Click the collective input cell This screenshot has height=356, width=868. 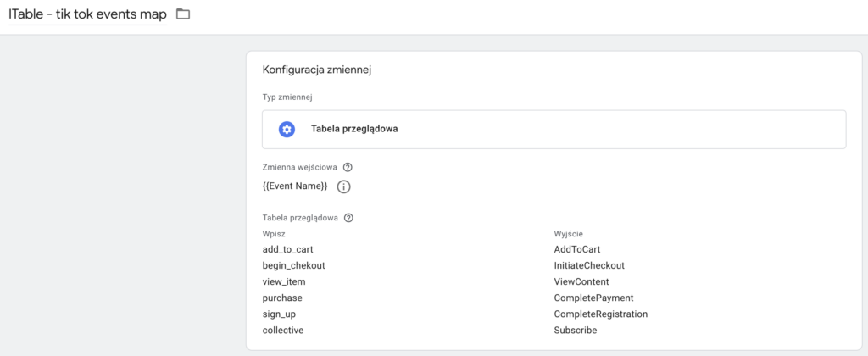coord(283,330)
